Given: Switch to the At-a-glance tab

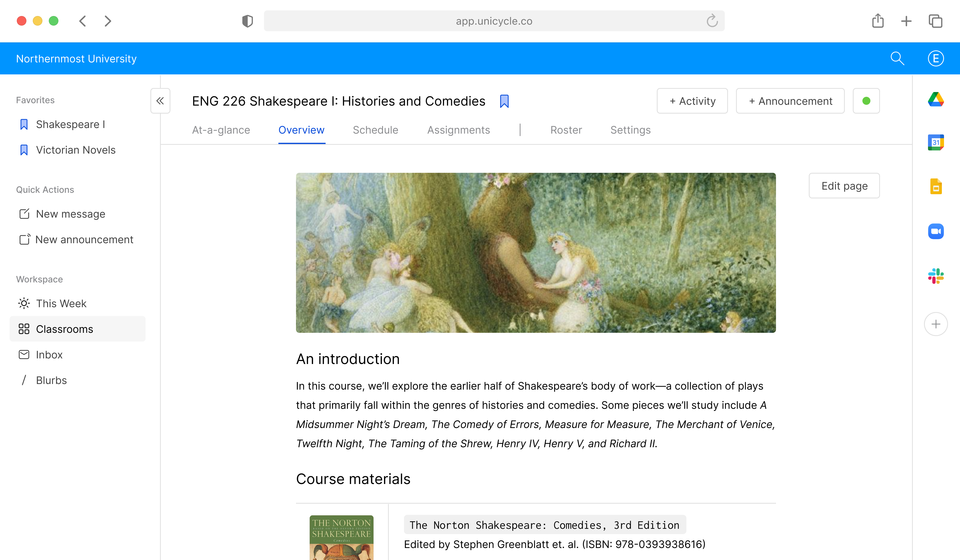Looking at the screenshot, I should click(x=221, y=130).
